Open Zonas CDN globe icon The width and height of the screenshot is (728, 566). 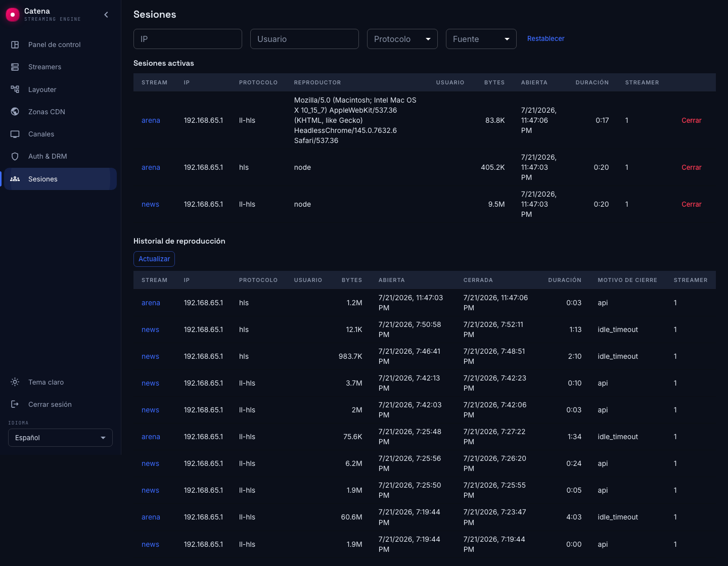click(15, 112)
